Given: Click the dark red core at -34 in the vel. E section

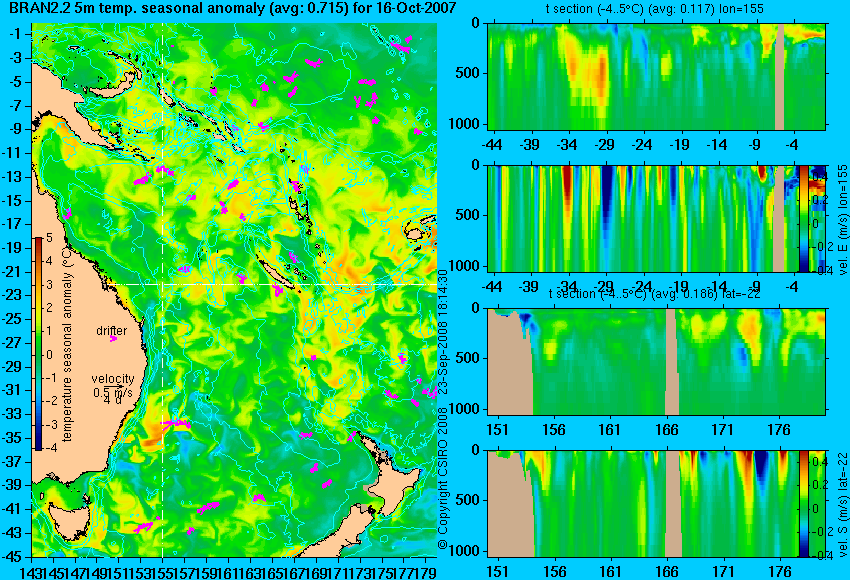Looking at the screenshot, I should click(x=568, y=187).
